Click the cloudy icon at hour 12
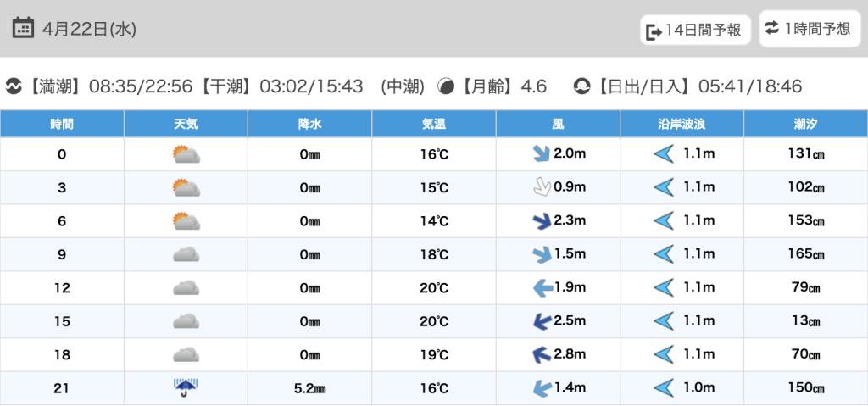Screen dimensions: 868x406 pyautogui.click(x=186, y=288)
